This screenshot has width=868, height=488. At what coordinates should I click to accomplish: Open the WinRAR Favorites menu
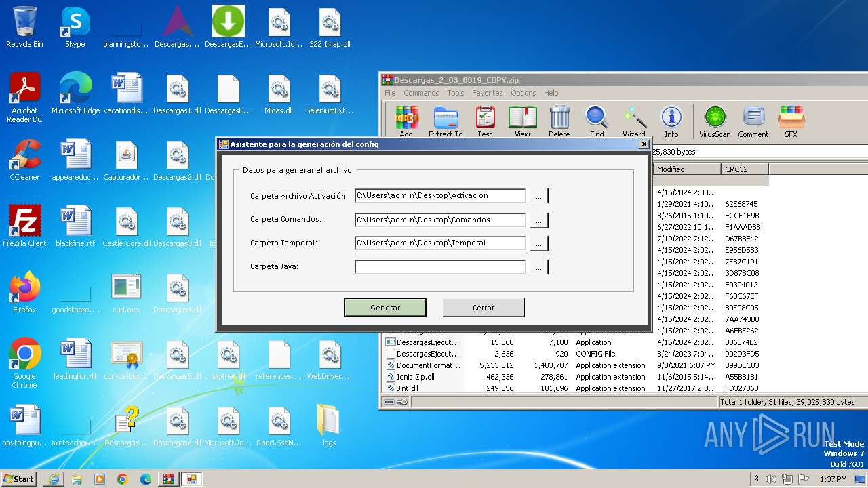coord(488,93)
